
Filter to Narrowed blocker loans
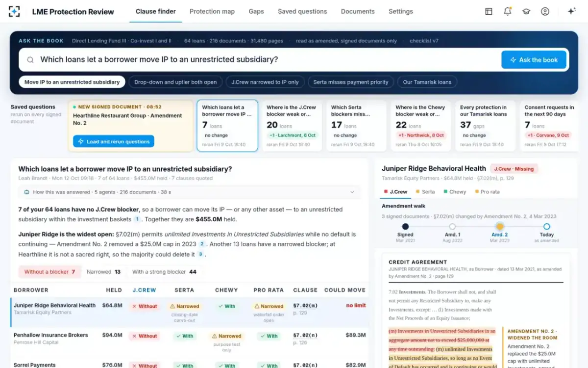click(x=103, y=272)
